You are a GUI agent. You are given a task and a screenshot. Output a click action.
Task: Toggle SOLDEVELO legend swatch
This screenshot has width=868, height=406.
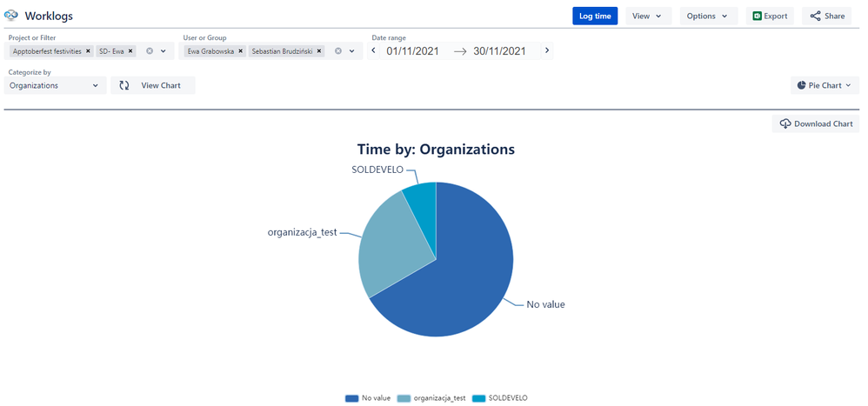[477, 398]
